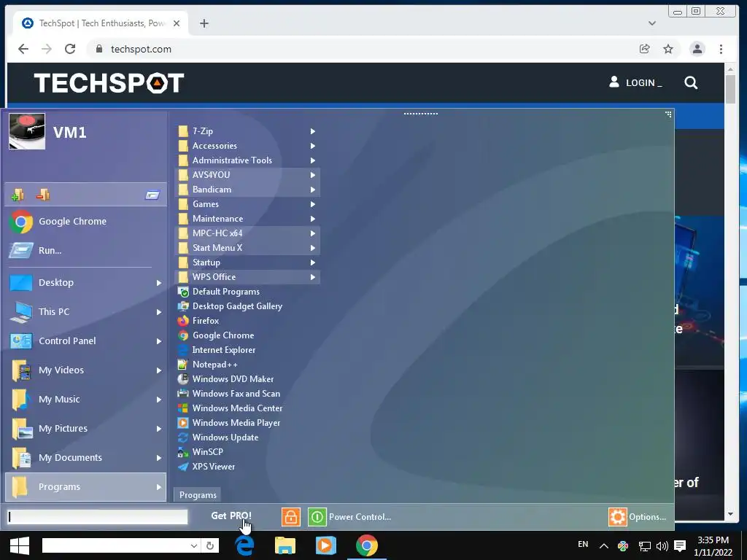Expand the WPS Office folder

(247, 277)
